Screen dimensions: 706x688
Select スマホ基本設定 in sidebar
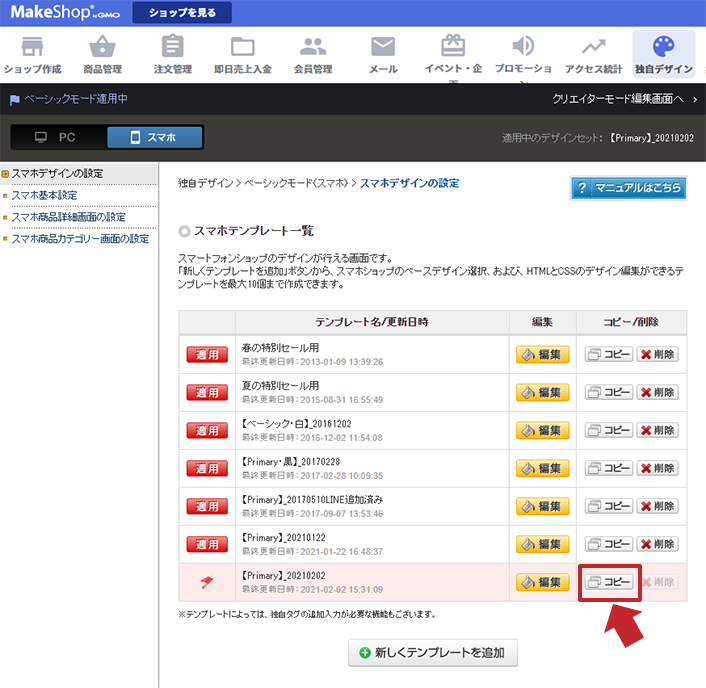pos(44,195)
